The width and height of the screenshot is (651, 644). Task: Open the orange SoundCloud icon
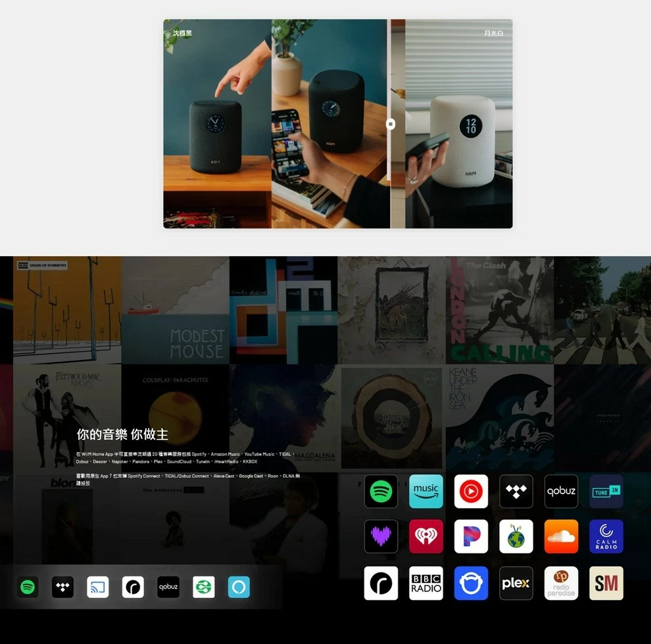(x=562, y=536)
